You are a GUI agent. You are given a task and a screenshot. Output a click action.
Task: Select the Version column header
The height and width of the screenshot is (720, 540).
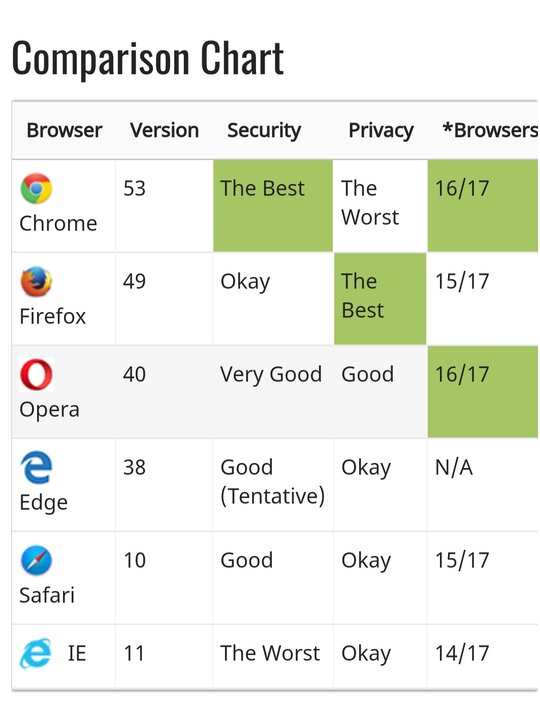pos(164,130)
